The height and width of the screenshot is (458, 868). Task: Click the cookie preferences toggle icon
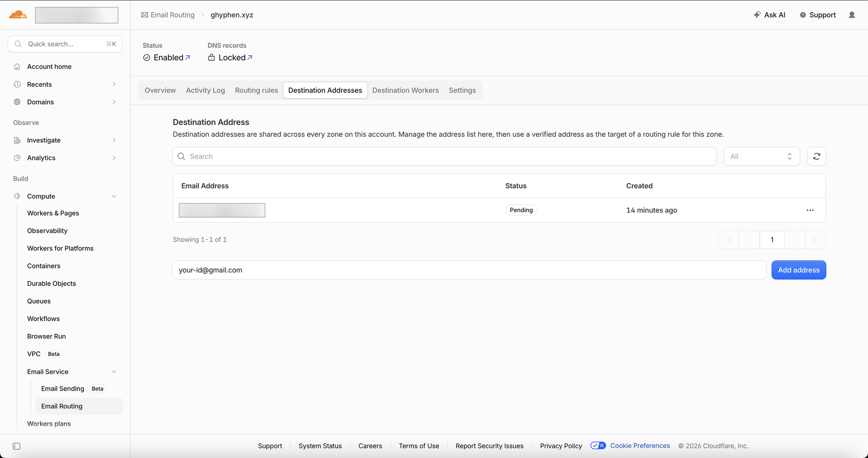pyautogui.click(x=598, y=445)
